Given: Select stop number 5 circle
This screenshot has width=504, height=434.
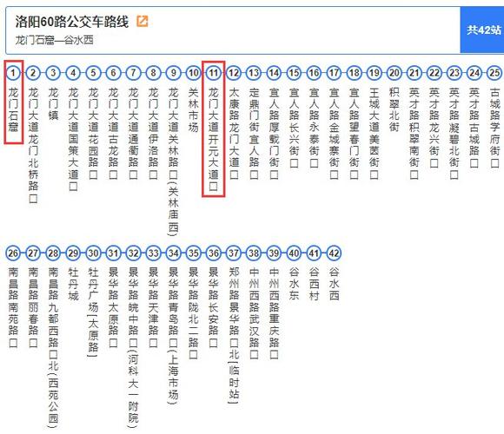Looking at the screenshot, I should (93, 73).
